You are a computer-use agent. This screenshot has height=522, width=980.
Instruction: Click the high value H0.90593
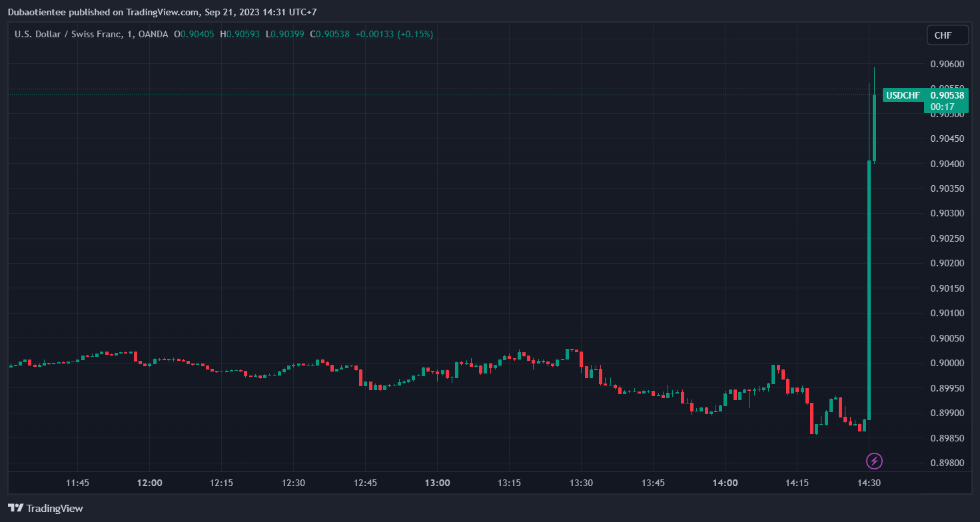coord(241,34)
